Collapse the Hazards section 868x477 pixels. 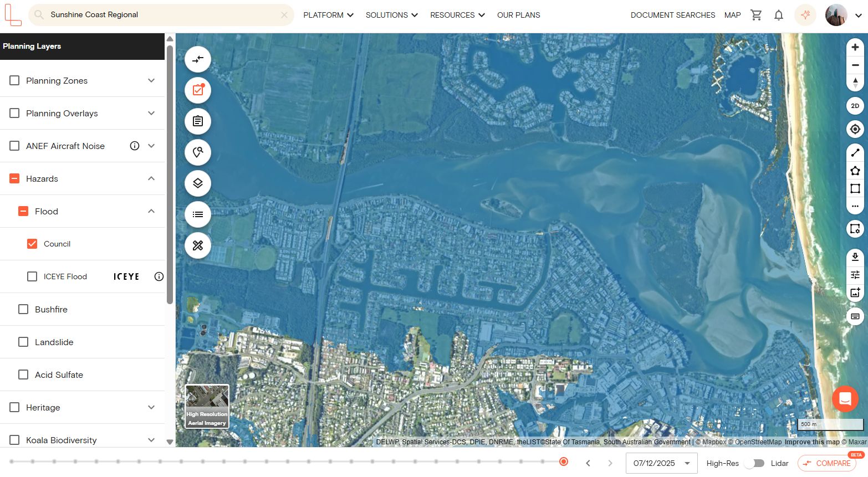151,178
